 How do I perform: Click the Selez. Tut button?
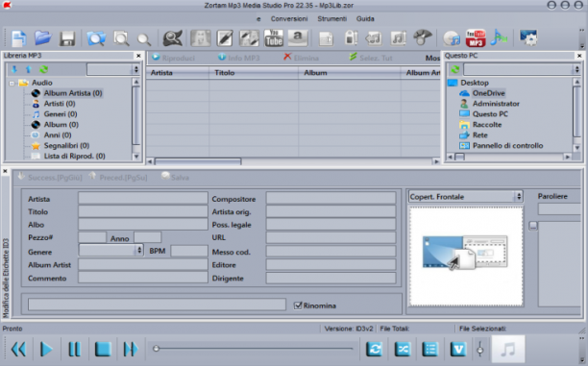click(371, 58)
